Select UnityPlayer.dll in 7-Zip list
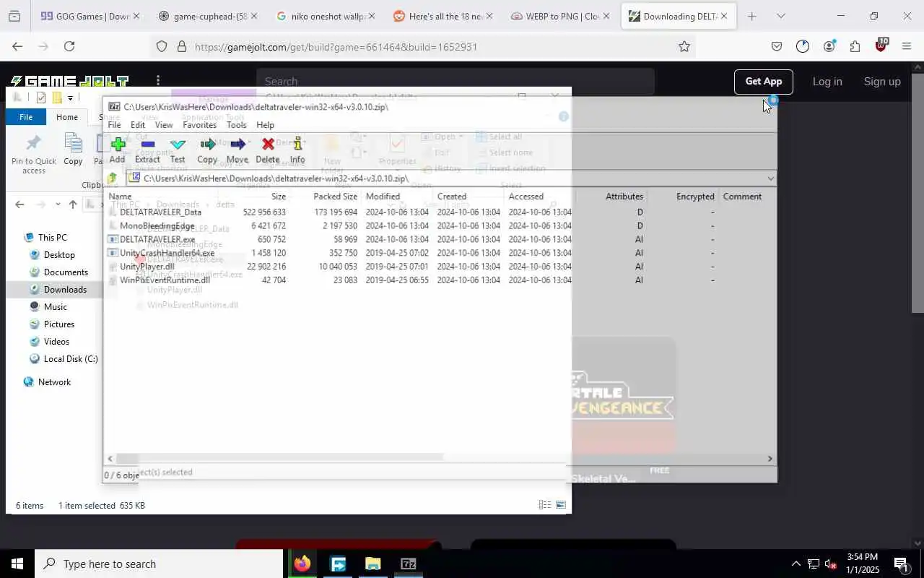Image resolution: width=924 pixels, height=578 pixels. point(147,267)
